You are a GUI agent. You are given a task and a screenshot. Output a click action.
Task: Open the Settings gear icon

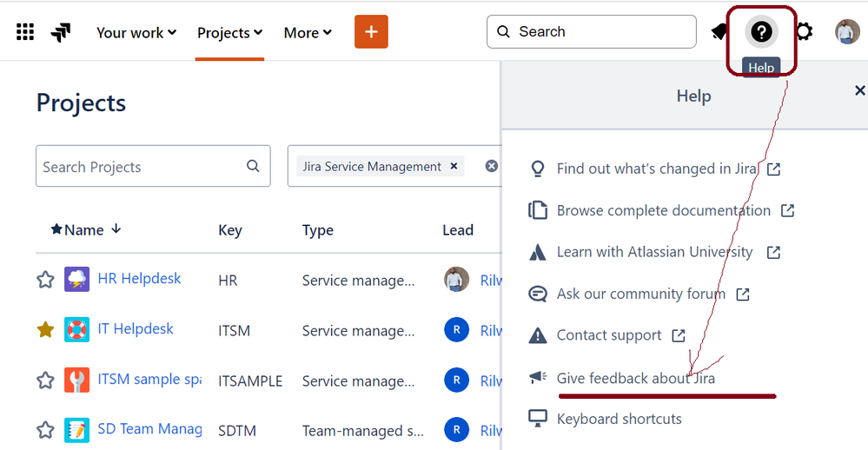[x=805, y=32]
